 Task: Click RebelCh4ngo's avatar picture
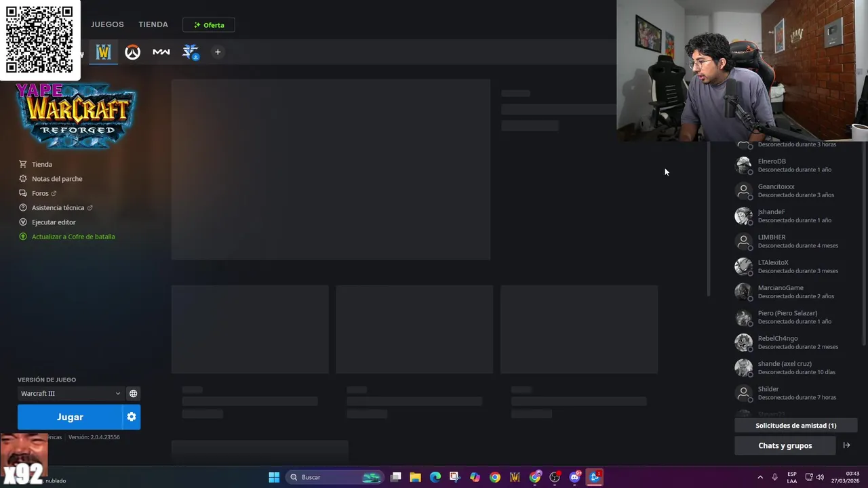(744, 342)
